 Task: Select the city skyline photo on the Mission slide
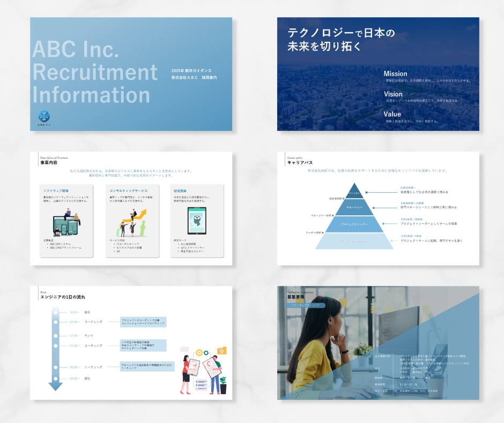[x=378, y=74]
